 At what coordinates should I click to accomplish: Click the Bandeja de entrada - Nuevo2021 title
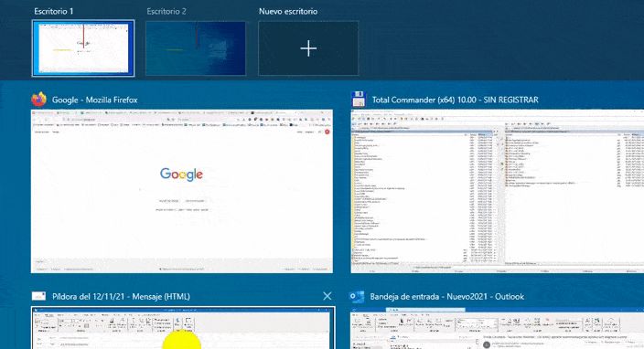pyautogui.click(x=446, y=297)
